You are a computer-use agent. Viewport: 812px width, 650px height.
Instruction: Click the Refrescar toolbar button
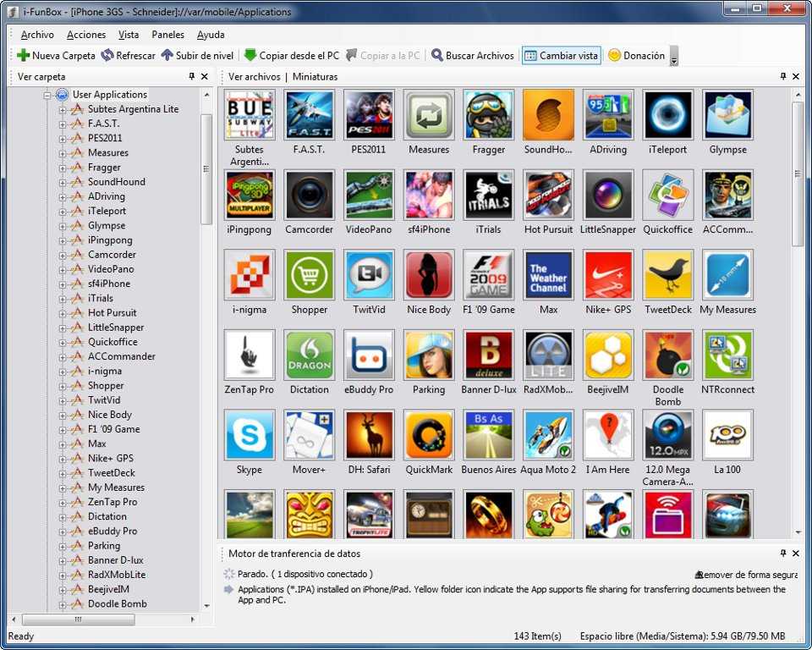tap(128, 56)
